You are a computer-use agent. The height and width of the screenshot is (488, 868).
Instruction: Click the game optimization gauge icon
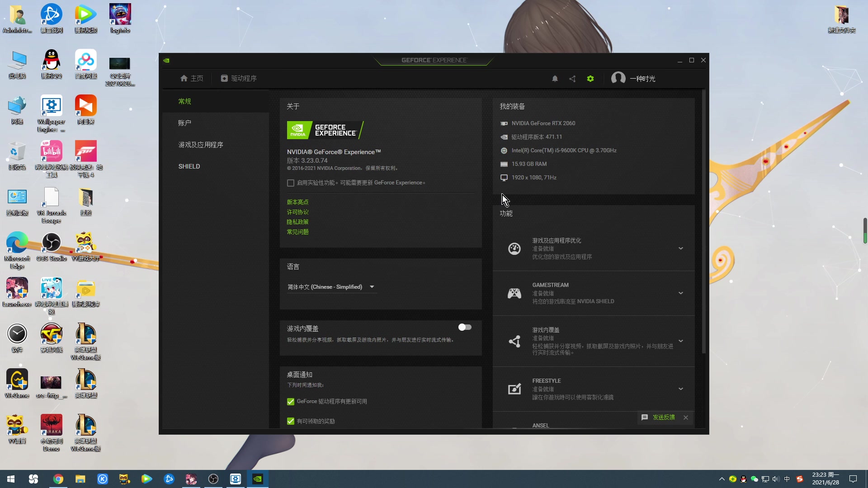[514, 249]
